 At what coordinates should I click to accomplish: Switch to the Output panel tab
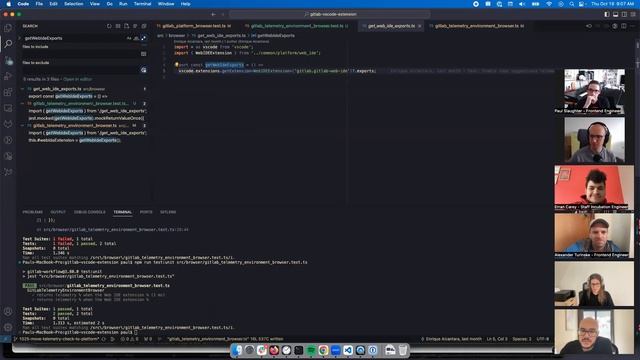[58, 212]
